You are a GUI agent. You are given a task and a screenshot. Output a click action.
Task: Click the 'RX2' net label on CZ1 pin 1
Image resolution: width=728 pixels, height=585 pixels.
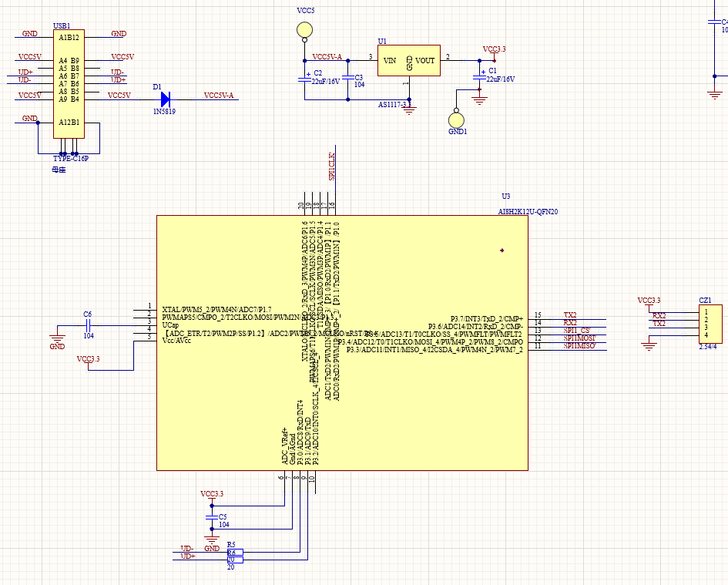[659, 315]
